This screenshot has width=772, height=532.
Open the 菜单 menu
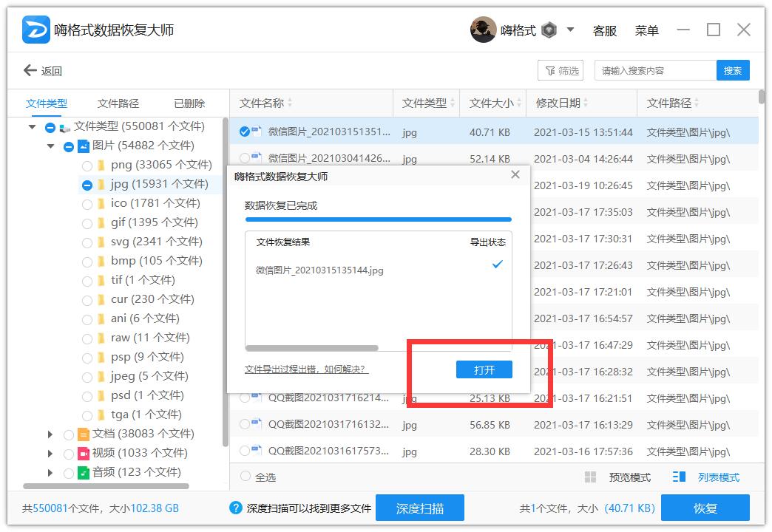[x=646, y=30]
